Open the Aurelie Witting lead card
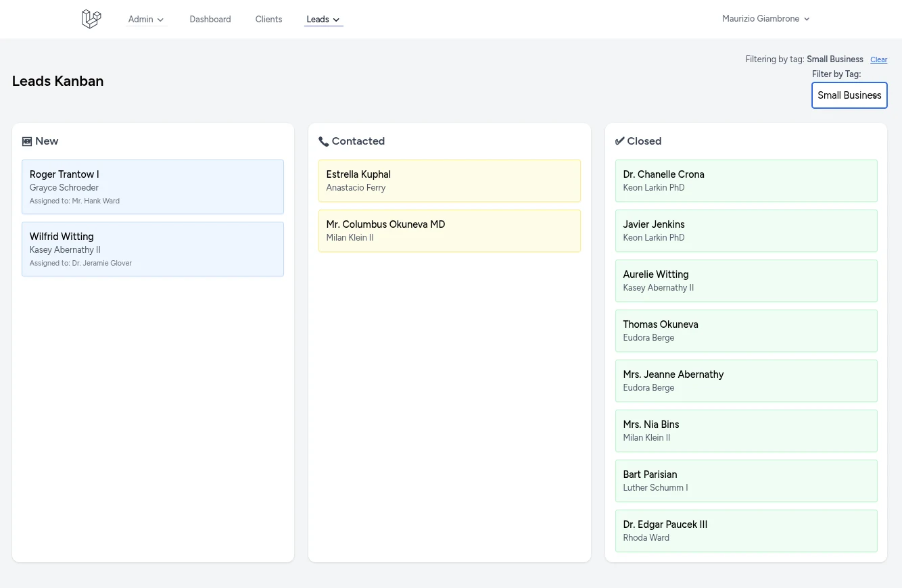The image size is (902, 588). coord(746,280)
